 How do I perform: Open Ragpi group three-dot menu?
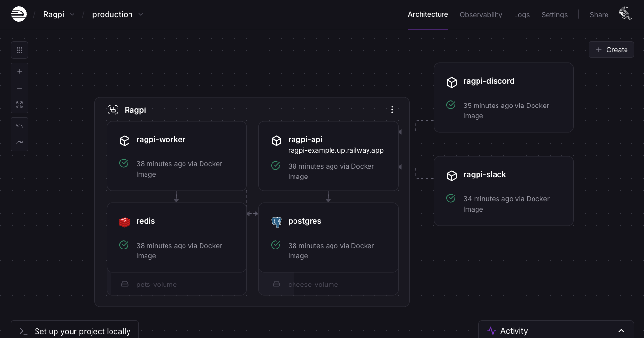392,110
